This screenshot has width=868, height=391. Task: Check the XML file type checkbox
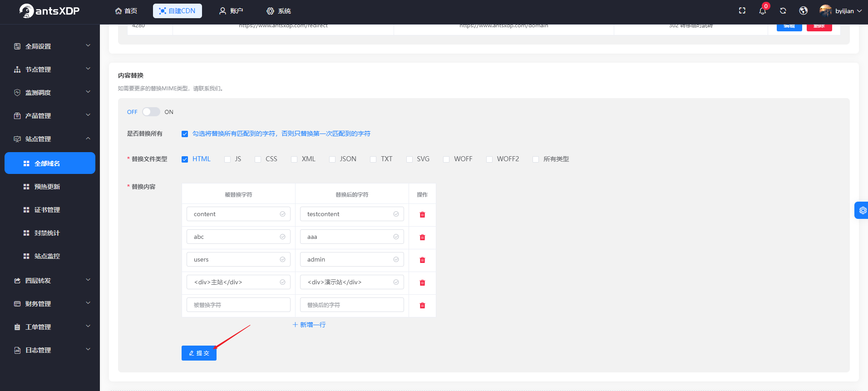294,159
